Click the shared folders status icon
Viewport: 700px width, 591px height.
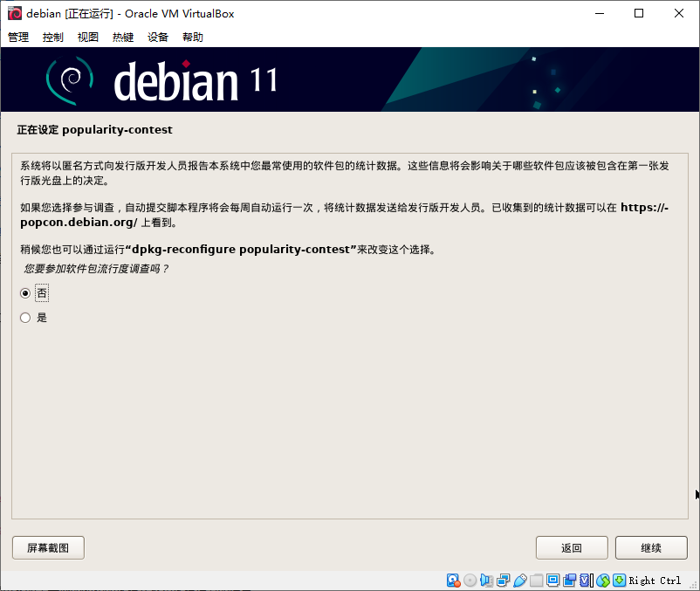(x=536, y=581)
